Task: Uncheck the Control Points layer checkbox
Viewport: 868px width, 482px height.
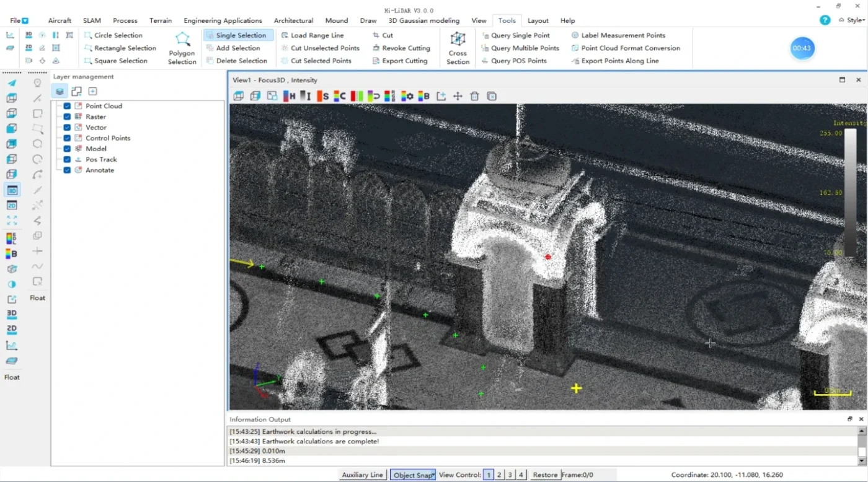Action: tap(67, 138)
